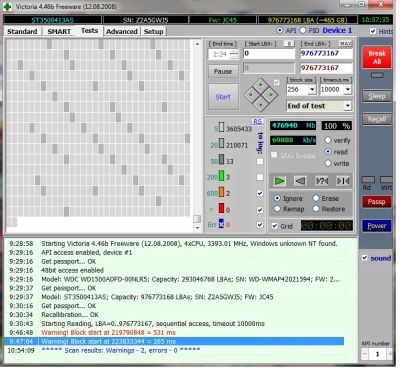Click the blue Err X block icon
The image size is (400, 372).
pyautogui.click(x=221, y=224)
